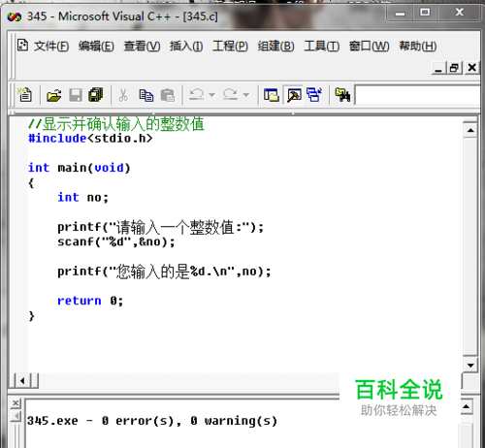Screen dimensions: 485x448
Task: Open the Redo history dropdown arrow
Action: coord(246,95)
